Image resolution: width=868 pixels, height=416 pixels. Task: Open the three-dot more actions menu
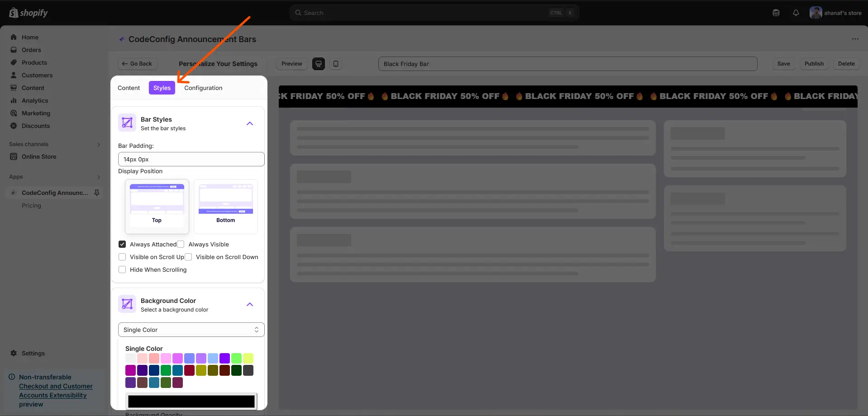(855, 39)
